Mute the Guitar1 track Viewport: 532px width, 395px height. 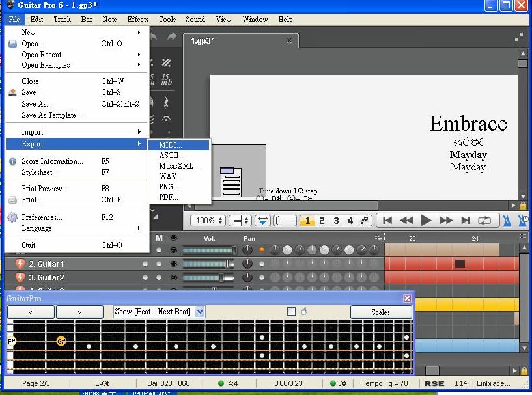[x=159, y=264]
